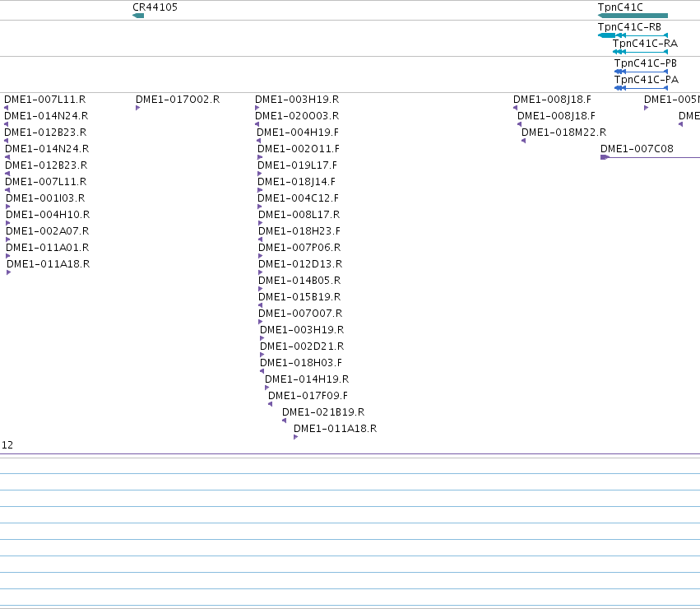Click the DME1-018M22.R label
Image resolution: width=700 pixels, height=609 pixels.
(563, 132)
